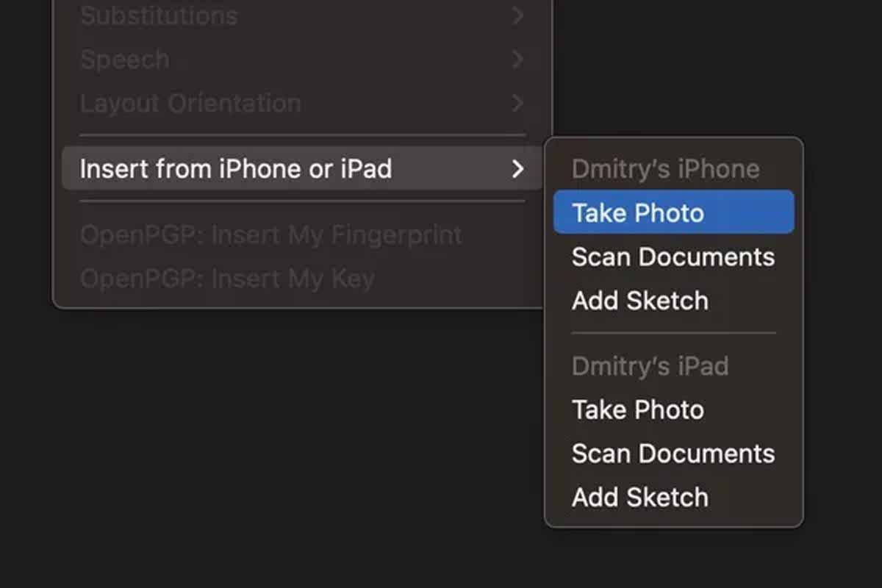Click the Dmitry's iPhone section header
Screen dimensions: 882x588
click(665, 169)
